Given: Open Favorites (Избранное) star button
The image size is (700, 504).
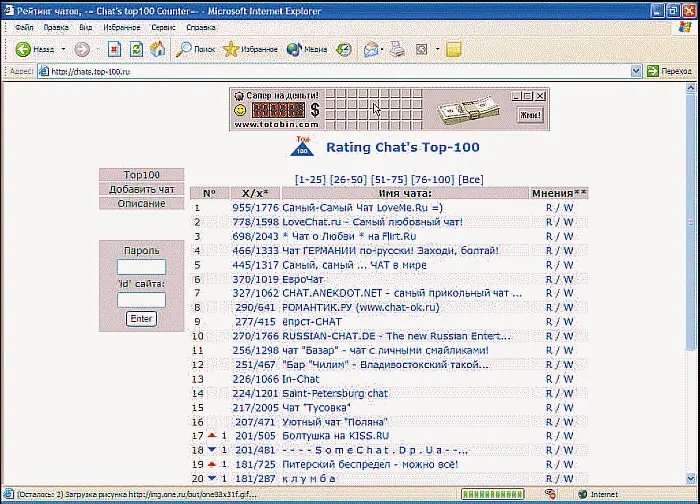Looking at the screenshot, I should 250,49.
